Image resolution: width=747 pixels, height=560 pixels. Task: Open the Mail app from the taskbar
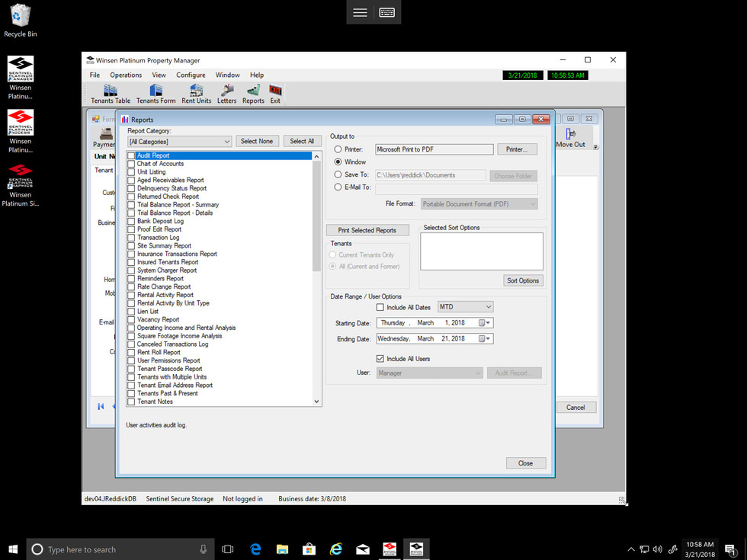[363, 549]
